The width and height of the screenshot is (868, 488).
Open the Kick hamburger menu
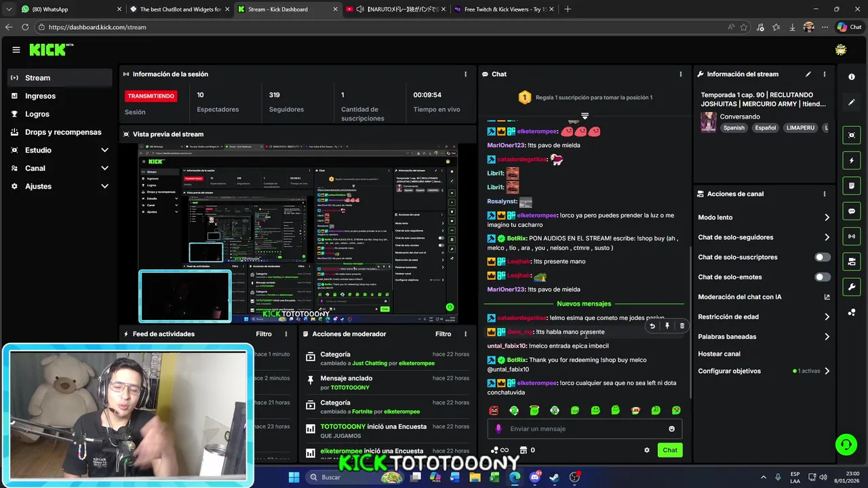[x=16, y=49]
